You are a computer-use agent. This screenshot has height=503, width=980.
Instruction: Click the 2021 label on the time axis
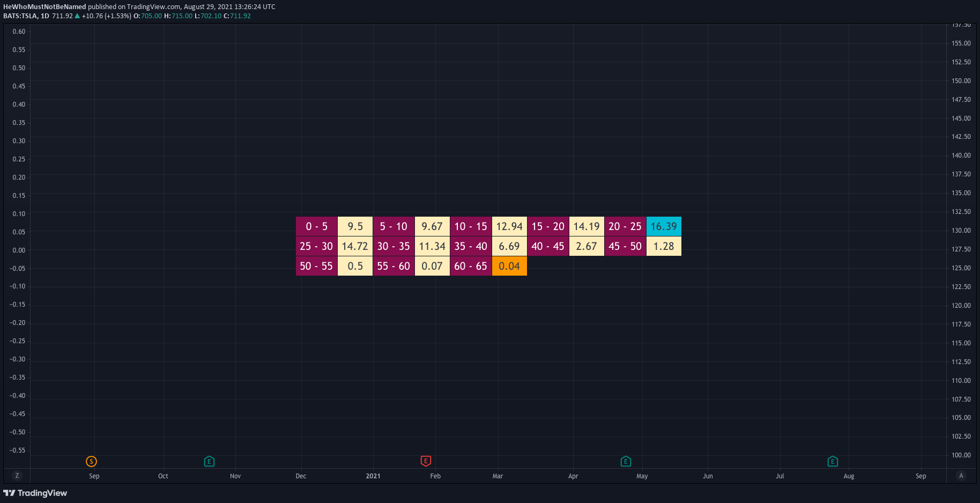(373, 476)
